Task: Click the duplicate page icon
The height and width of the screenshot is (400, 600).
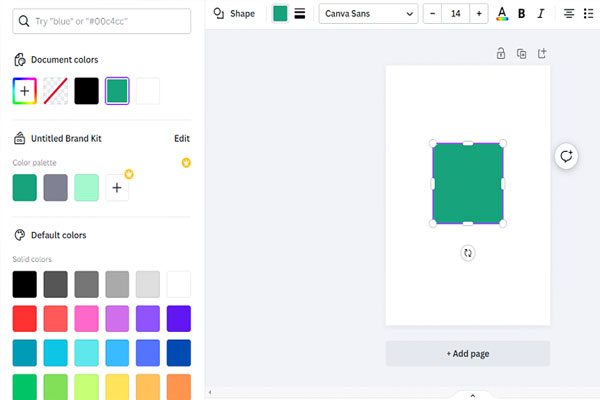Action: [521, 53]
